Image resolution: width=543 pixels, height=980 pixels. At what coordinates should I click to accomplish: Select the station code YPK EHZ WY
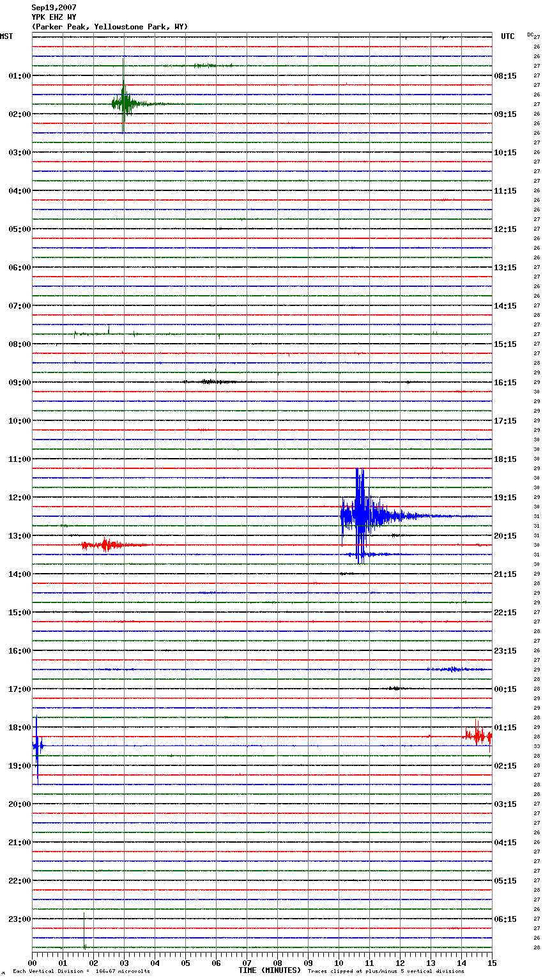pyautogui.click(x=54, y=17)
